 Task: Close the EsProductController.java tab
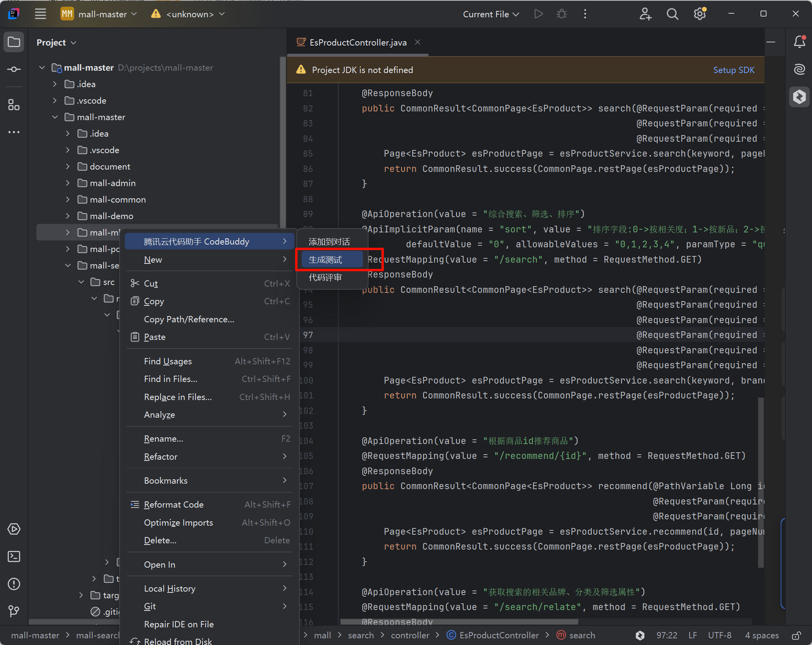click(x=418, y=42)
